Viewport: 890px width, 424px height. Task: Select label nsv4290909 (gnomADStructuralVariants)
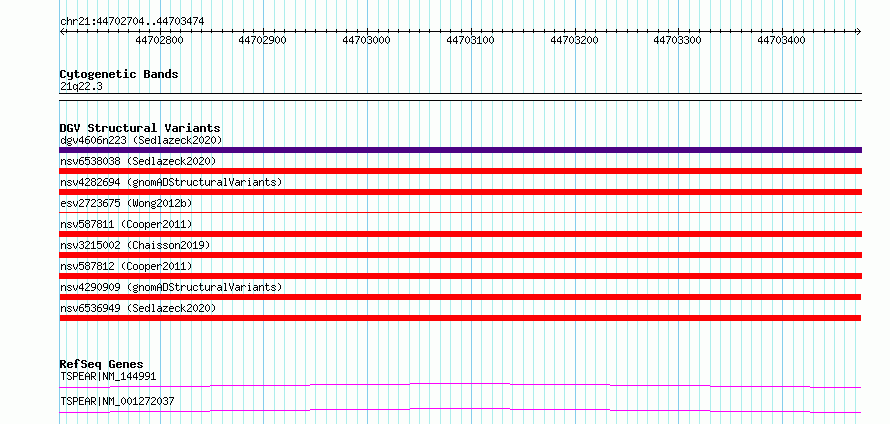pyautogui.click(x=171, y=287)
